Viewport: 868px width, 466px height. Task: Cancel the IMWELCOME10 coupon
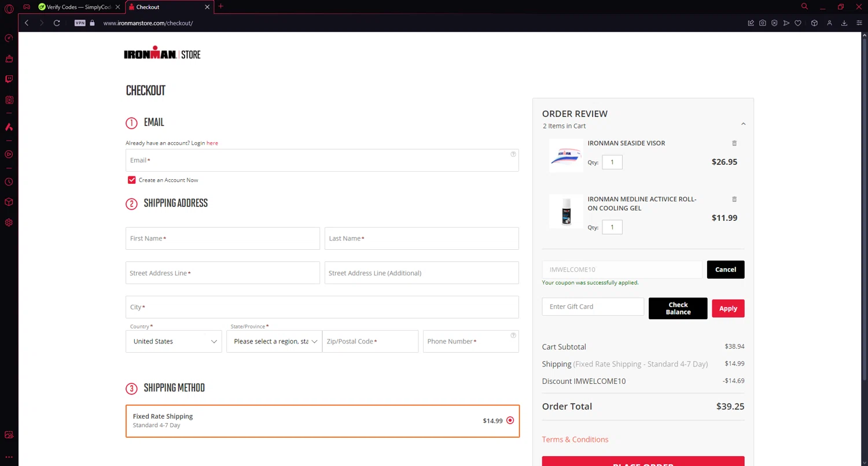pos(726,269)
